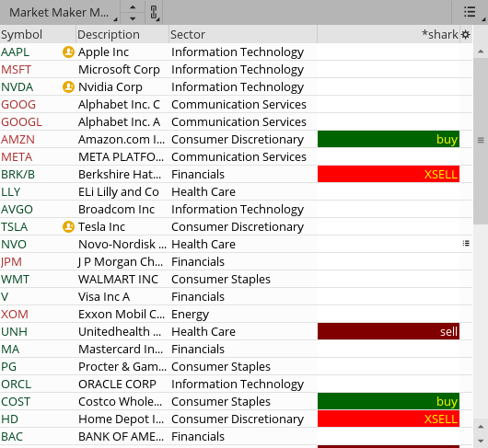This screenshot has height=448, width=488.
Task: Click the vertical scrollbar thumb grip
Action: click(x=481, y=140)
